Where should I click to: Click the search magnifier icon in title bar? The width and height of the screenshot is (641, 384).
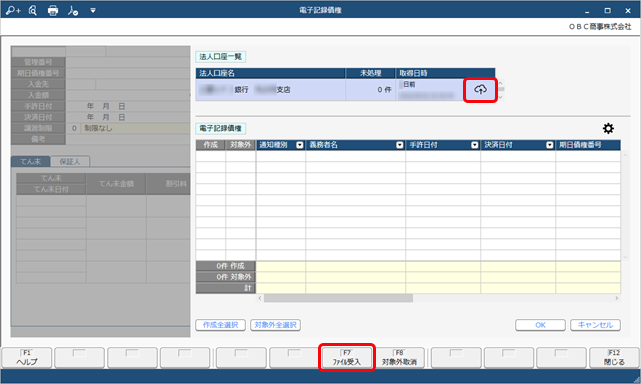click(x=33, y=10)
